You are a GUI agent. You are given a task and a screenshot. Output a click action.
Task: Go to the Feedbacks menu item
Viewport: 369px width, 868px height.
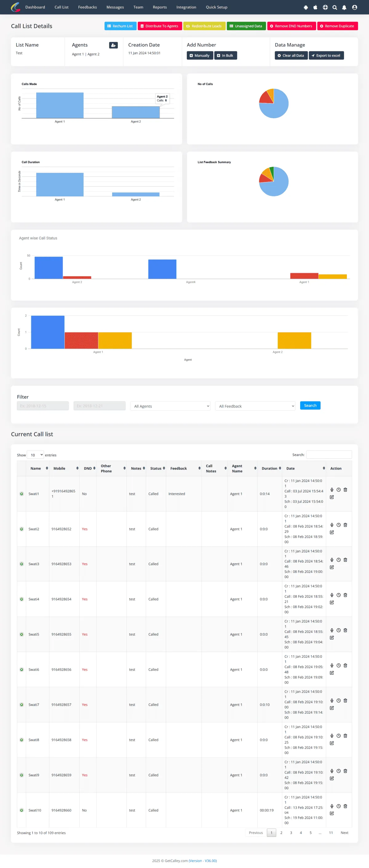coord(87,7)
